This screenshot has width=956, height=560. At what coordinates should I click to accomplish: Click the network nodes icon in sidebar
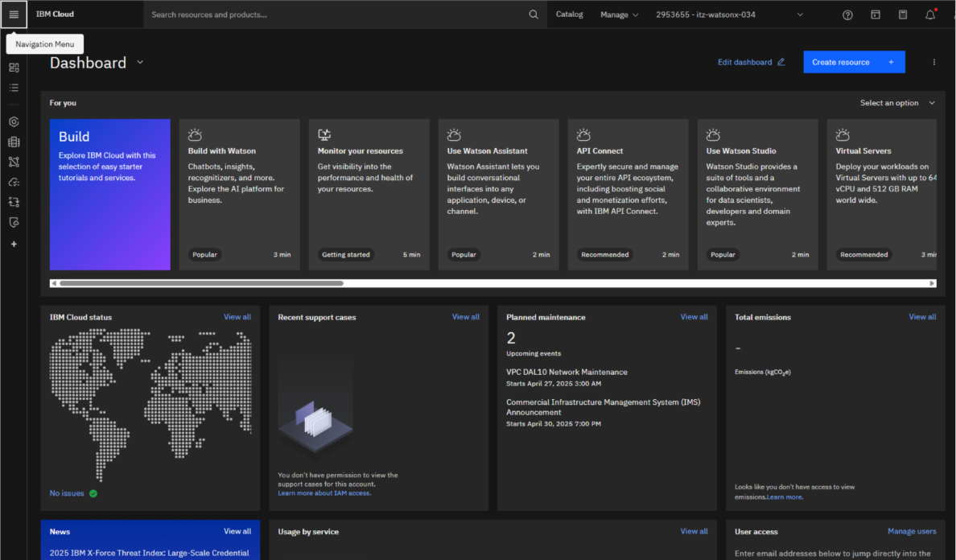[14, 162]
